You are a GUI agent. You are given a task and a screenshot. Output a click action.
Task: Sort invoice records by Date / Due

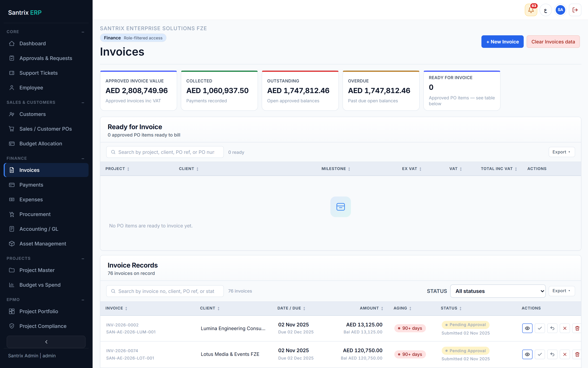coord(291,308)
